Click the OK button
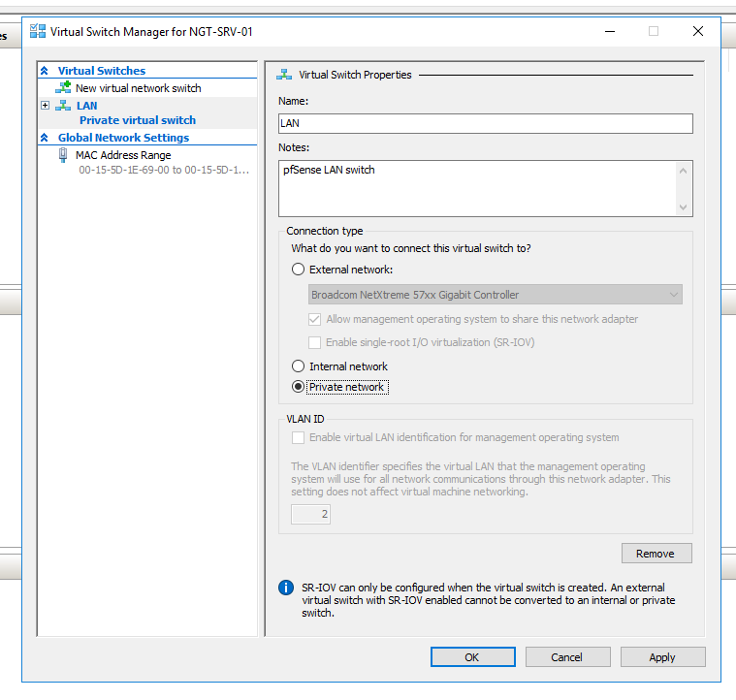This screenshot has height=700, width=736. (472, 656)
